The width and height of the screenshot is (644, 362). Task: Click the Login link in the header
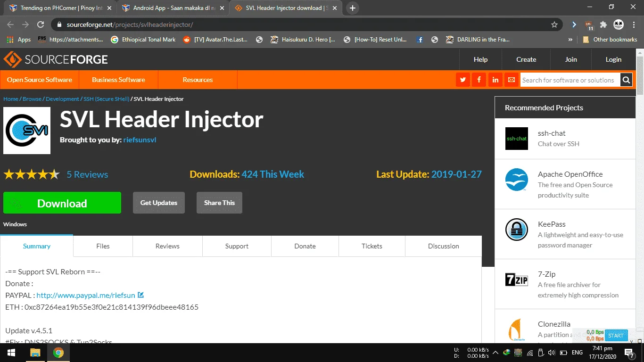[x=613, y=59]
